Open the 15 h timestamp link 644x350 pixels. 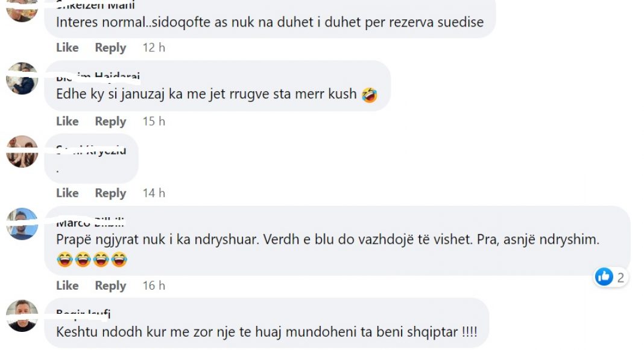pyautogui.click(x=154, y=121)
